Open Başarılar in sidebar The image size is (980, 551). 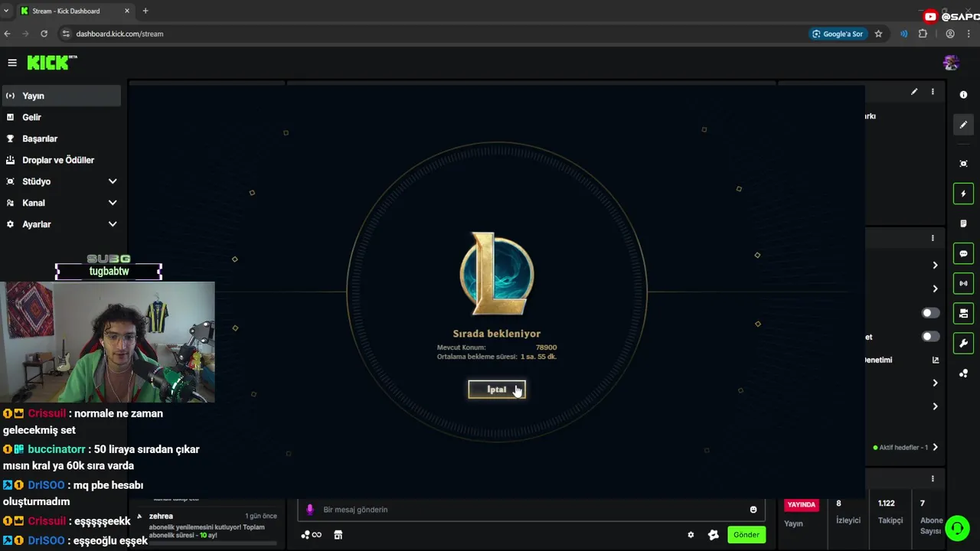point(61,139)
